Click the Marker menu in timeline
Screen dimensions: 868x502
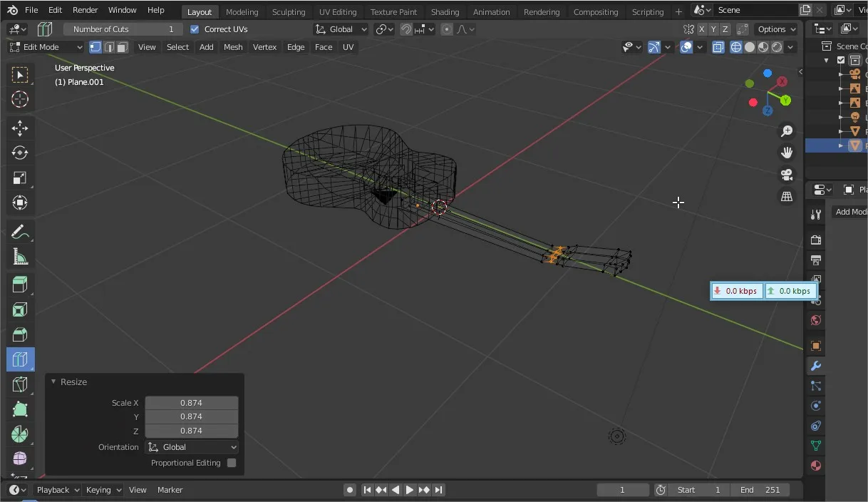click(170, 490)
